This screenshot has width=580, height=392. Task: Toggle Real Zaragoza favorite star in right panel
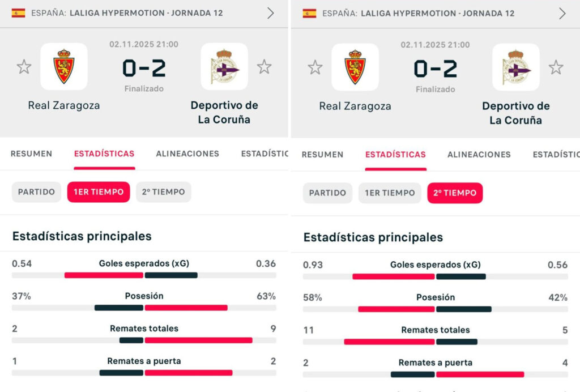pos(315,67)
